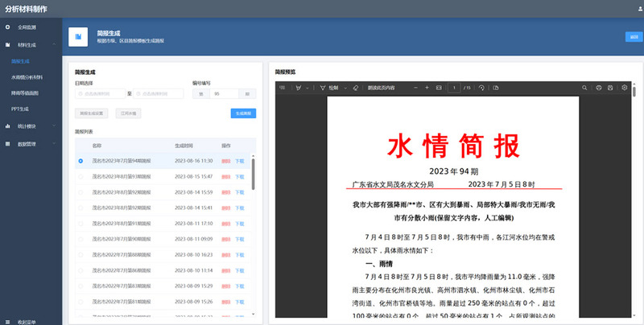Click the fit-to-width icon in PDF toolbar
The width and height of the screenshot is (644, 325).
pyautogui.click(x=439, y=88)
